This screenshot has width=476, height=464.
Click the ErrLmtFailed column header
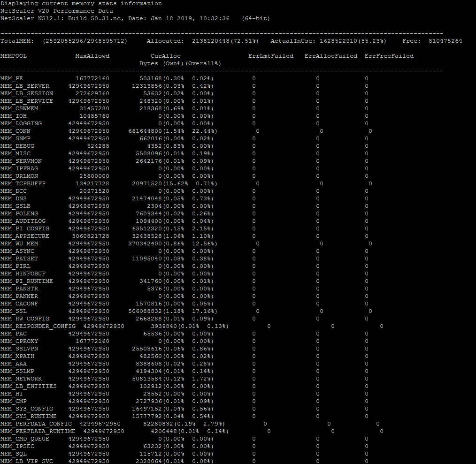[270, 56]
